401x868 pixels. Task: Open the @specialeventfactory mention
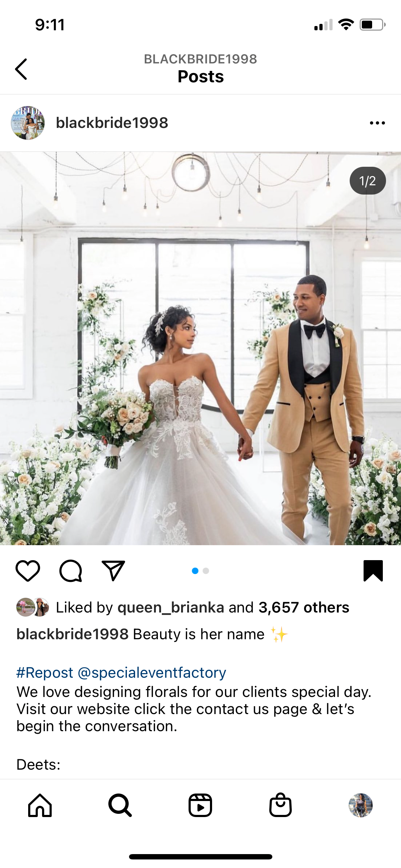[152, 673]
